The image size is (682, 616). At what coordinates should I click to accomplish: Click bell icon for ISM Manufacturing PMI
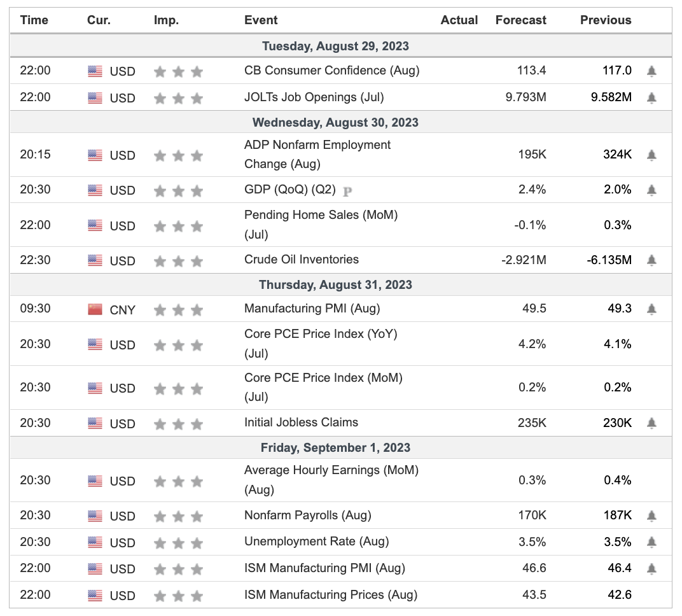click(651, 569)
